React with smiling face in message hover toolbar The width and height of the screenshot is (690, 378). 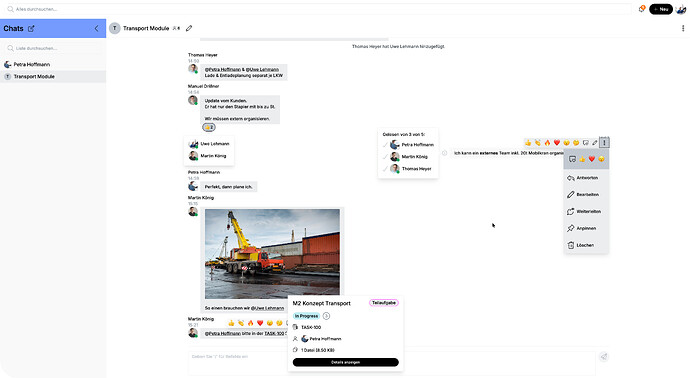tap(576, 143)
